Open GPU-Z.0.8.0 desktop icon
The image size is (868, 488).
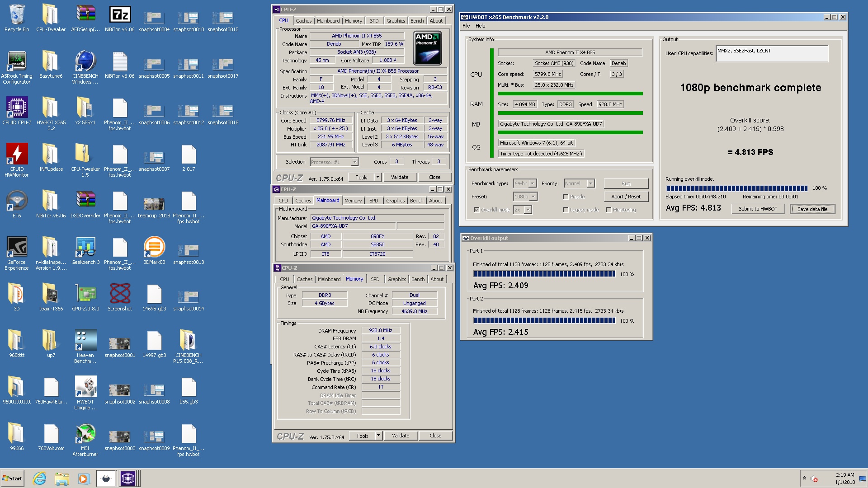pyautogui.click(x=85, y=297)
